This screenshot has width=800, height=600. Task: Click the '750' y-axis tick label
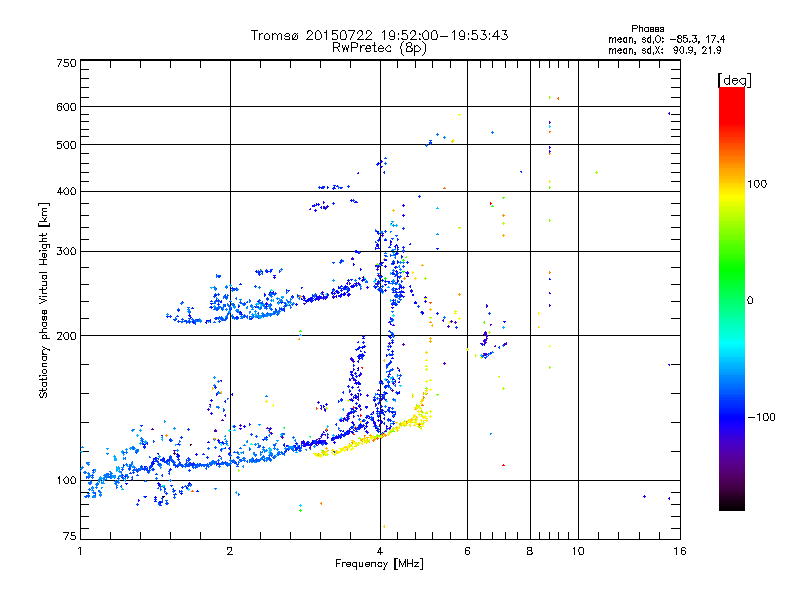click(66, 63)
